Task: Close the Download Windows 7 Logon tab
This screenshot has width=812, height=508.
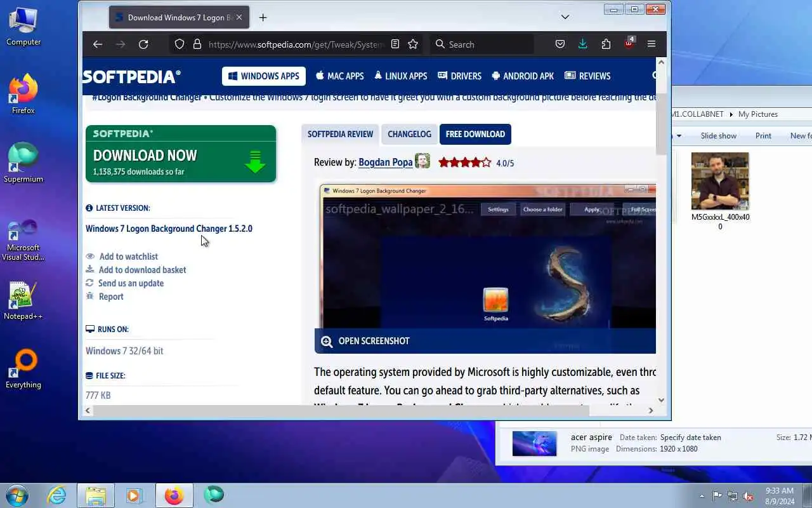Action: tap(239, 18)
